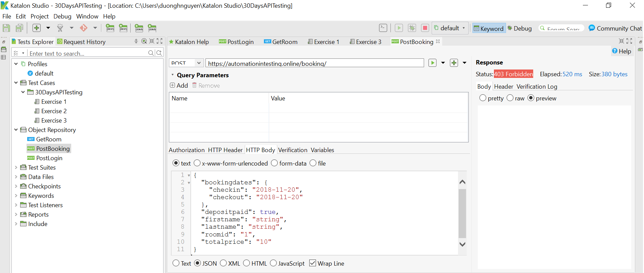Select the XML editor mode radio
Viewport: 644px width, 273px height.
[x=223, y=263]
